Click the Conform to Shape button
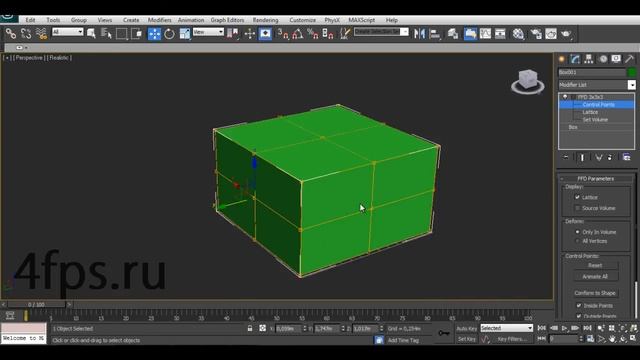Image resolution: width=640 pixels, height=360 pixels. [x=596, y=293]
